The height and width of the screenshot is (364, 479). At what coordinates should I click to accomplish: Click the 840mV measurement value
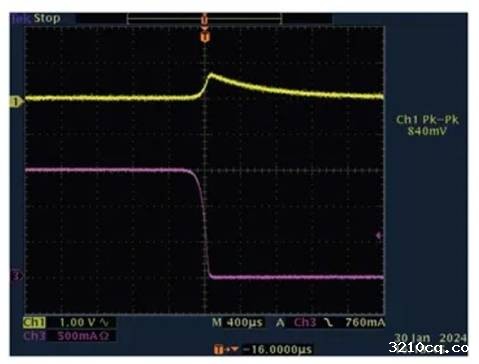pyautogui.click(x=427, y=131)
